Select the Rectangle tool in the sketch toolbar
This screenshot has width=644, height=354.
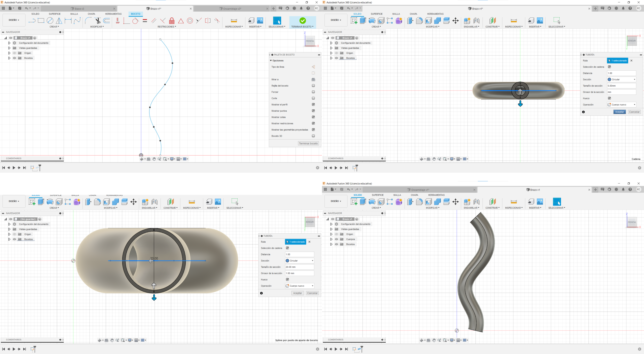point(41,21)
